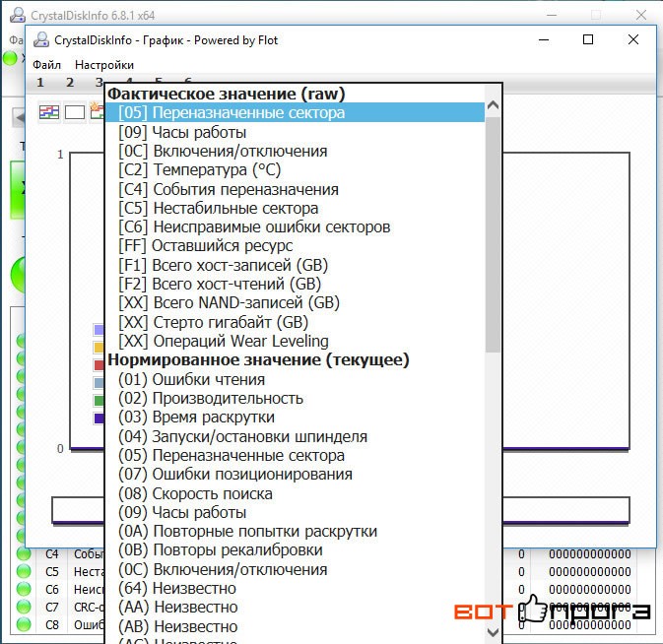The image size is (663, 644).
Task: Choose raw [0C] Включения/отключения
Action: (295, 151)
